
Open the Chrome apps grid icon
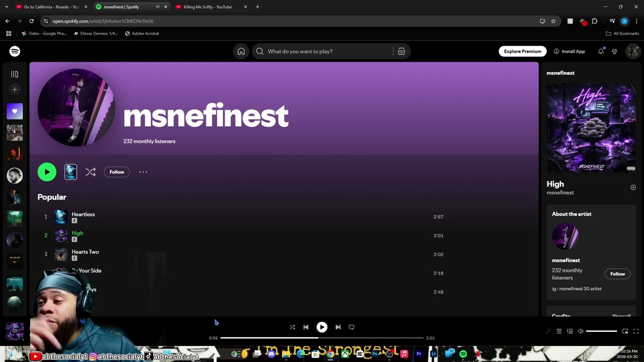(x=9, y=34)
